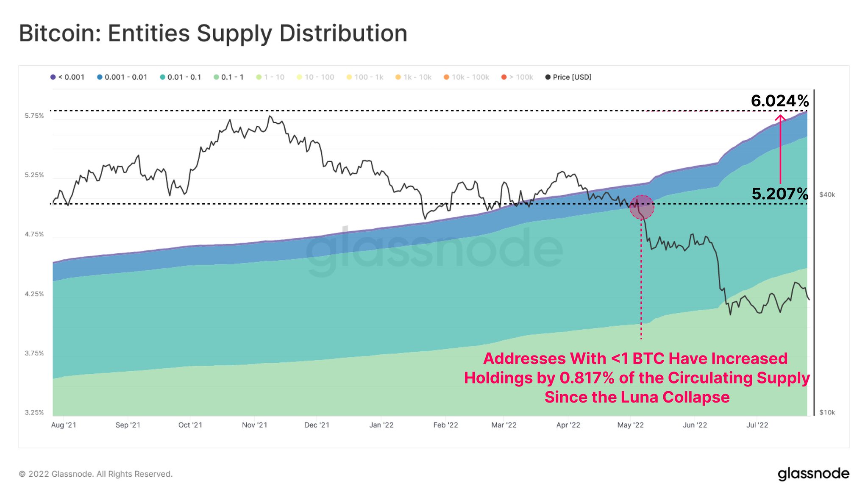Screen dimensions: 868x500
Task: Show the '> 100k' legend series
Action: coord(517,77)
